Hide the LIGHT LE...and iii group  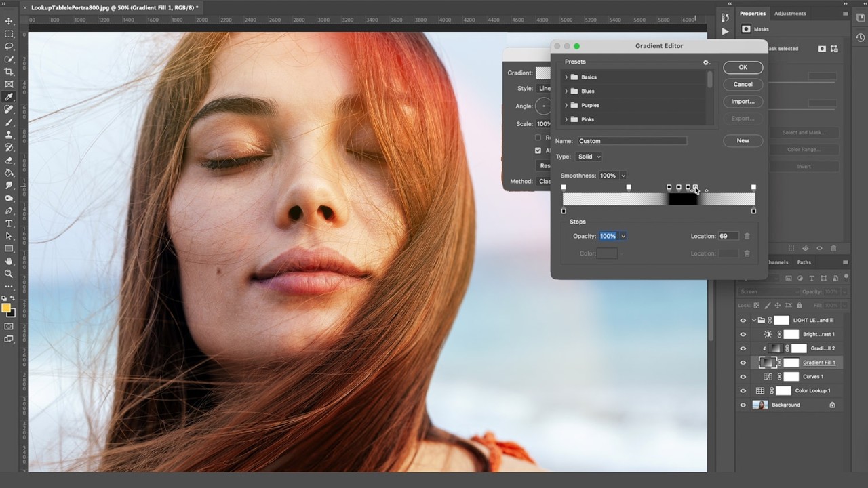click(743, 321)
